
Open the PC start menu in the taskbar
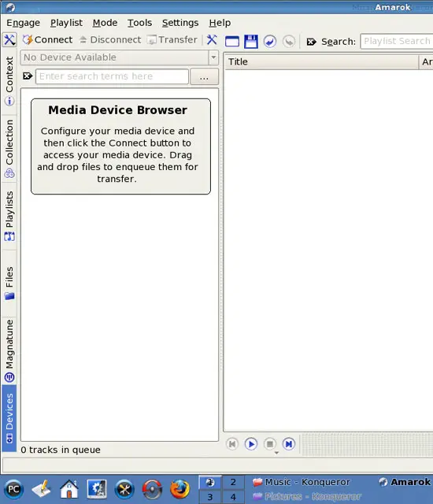click(13, 490)
